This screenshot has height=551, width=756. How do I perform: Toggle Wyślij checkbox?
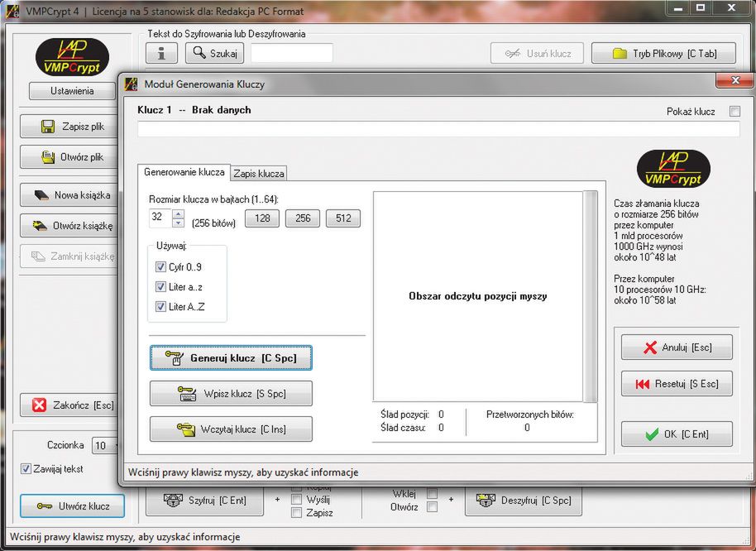[x=296, y=500]
